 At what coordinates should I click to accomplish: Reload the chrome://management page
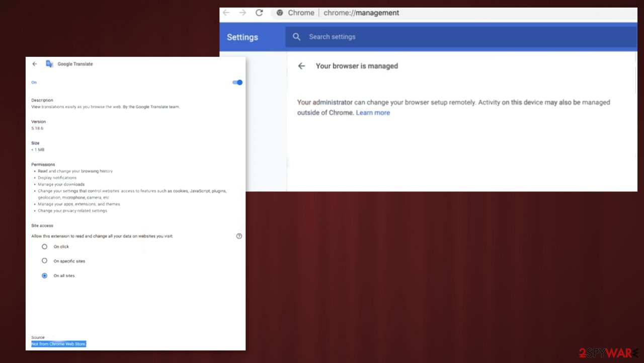coord(259,13)
